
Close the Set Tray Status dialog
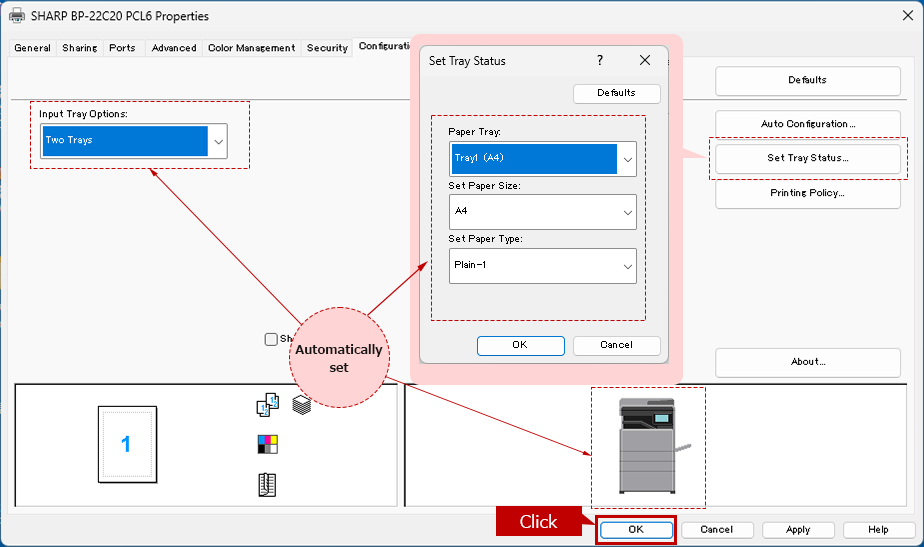coord(645,60)
